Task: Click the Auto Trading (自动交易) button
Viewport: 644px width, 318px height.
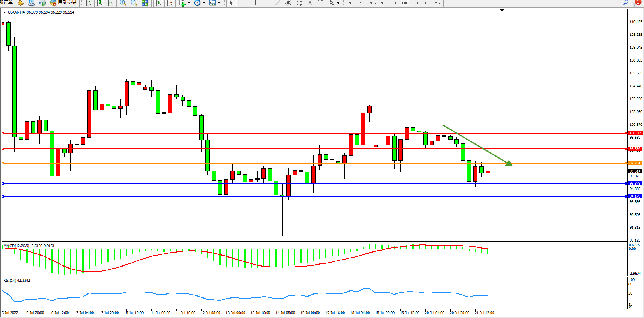Action: [x=63, y=3]
